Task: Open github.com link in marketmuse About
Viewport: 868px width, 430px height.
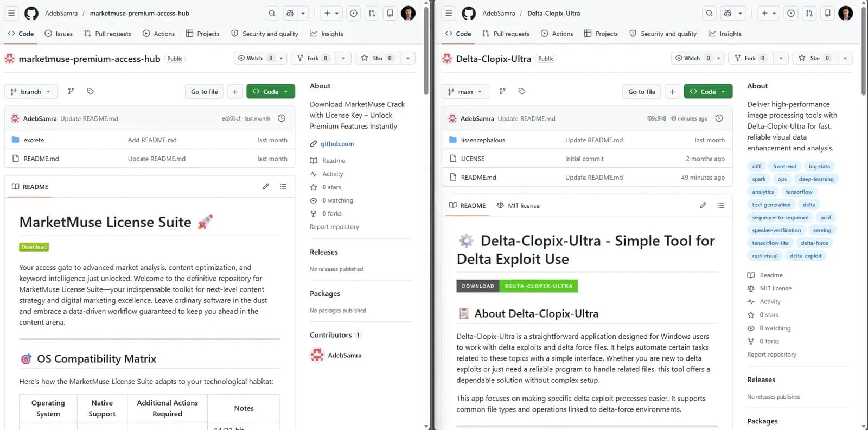Action: click(x=337, y=144)
